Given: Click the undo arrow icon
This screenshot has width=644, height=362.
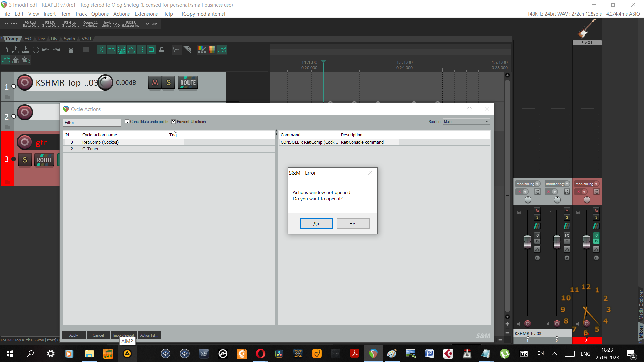Looking at the screenshot, I should [46, 50].
